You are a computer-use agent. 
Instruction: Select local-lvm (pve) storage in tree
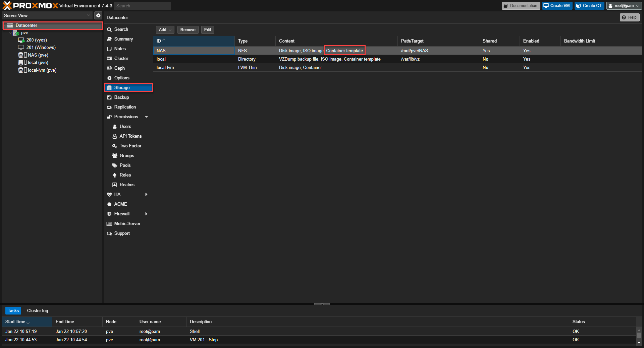42,70
